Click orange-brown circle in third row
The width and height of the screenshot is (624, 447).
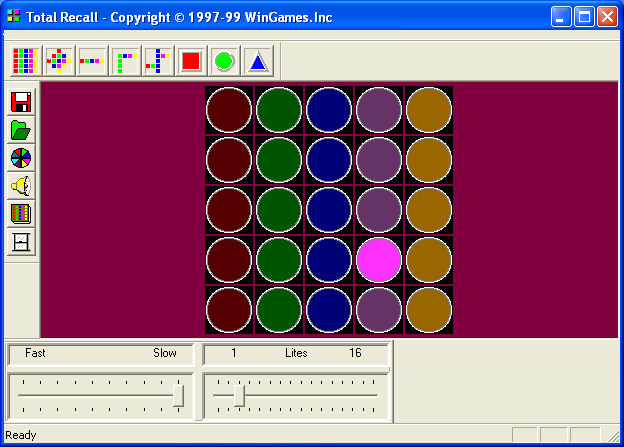pos(429,210)
